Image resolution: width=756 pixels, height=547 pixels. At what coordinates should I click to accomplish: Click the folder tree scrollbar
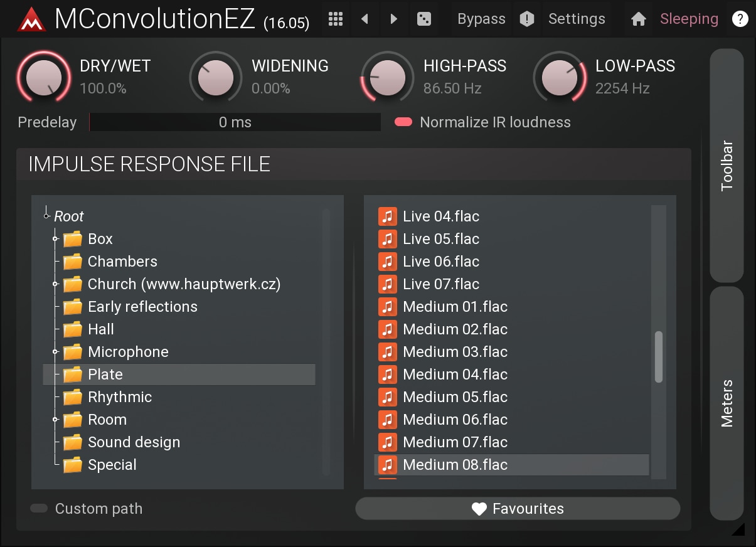pos(326,342)
